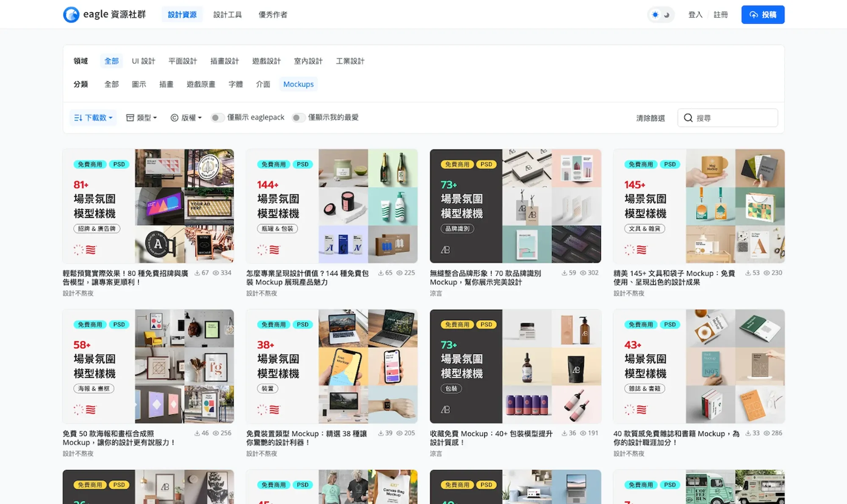This screenshot has width=847, height=504.
Task: Click download icon showing 36
Action: (565, 433)
